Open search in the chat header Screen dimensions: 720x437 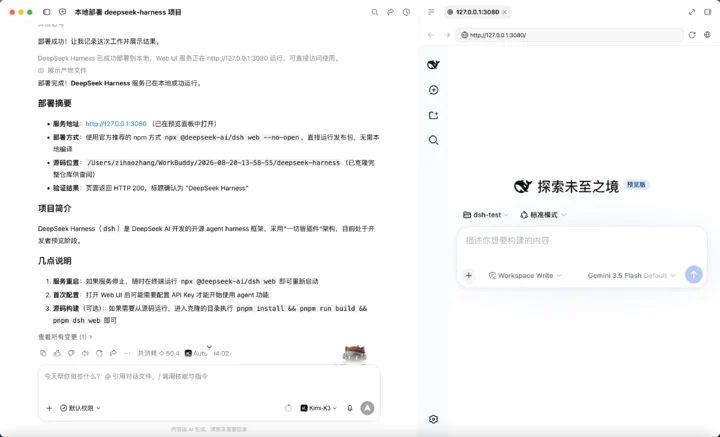tap(375, 12)
